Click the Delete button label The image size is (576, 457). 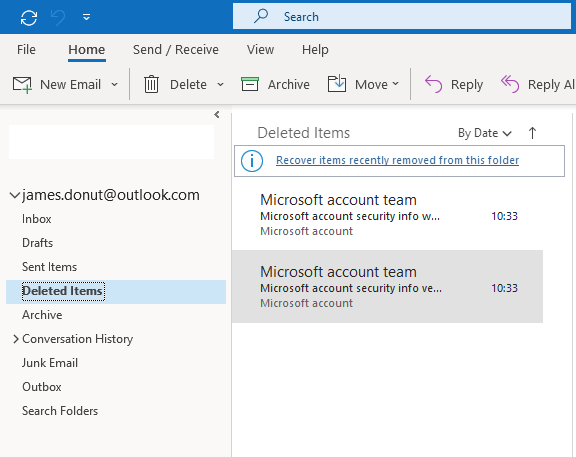(x=188, y=84)
